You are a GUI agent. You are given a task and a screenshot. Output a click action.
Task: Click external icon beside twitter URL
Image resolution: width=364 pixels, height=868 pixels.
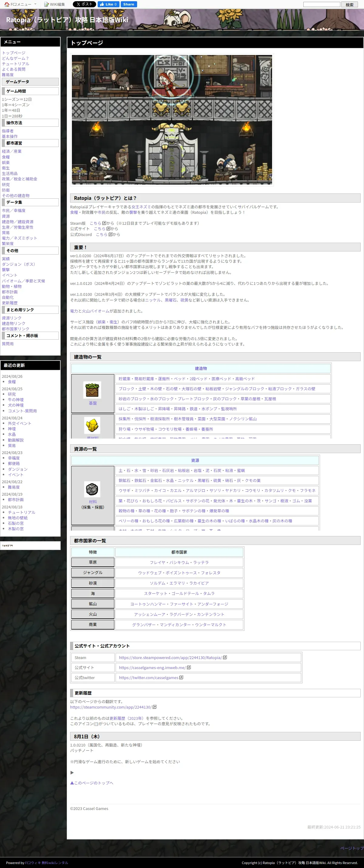tap(181, 677)
